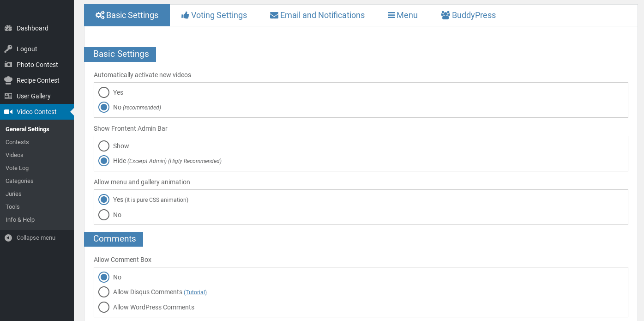Select the Basic Settings gear icon
The height and width of the screenshot is (321, 644).
[99, 15]
